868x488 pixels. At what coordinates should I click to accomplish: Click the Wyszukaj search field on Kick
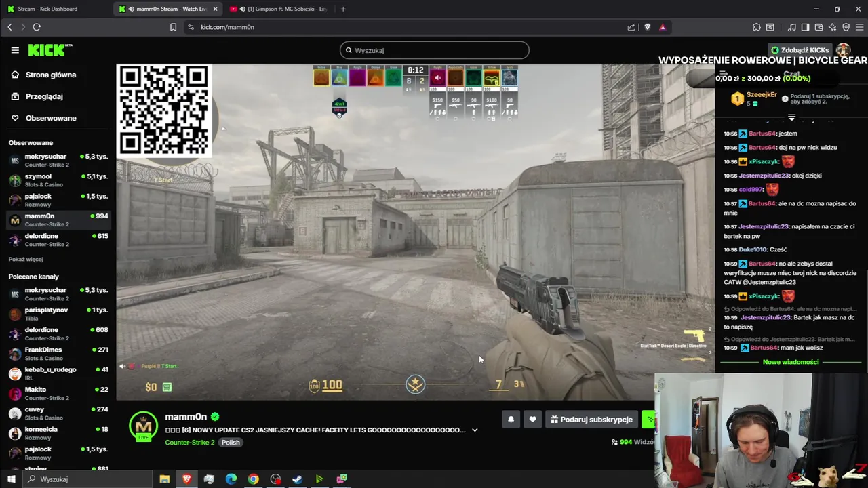tap(434, 50)
